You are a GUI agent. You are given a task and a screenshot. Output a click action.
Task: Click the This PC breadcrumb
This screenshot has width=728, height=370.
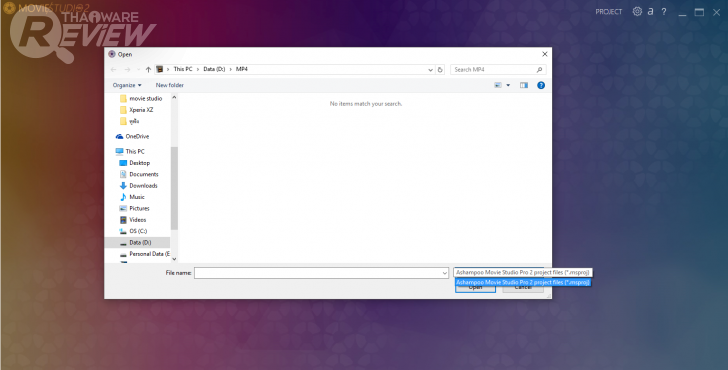click(x=182, y=69)
